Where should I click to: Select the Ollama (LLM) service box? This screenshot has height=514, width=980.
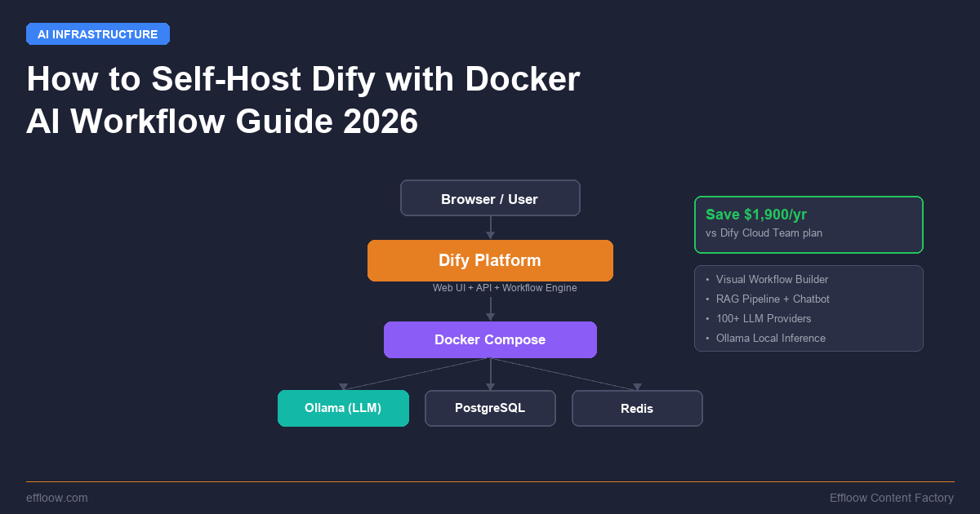pyautogui.click(x=343, y=408)
